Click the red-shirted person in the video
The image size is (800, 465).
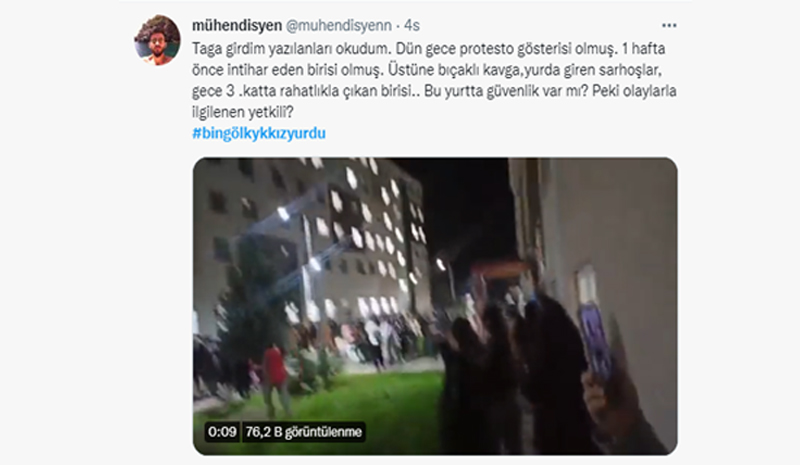pyautogui.click(x=274, y=379)
